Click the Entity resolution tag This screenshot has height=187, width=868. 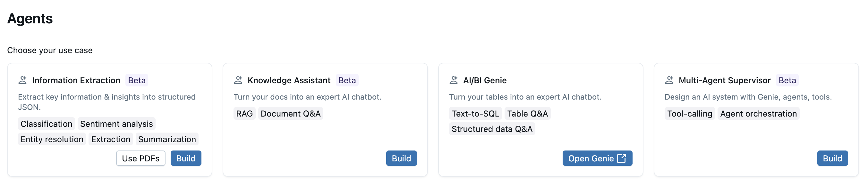tap(52, 139)
